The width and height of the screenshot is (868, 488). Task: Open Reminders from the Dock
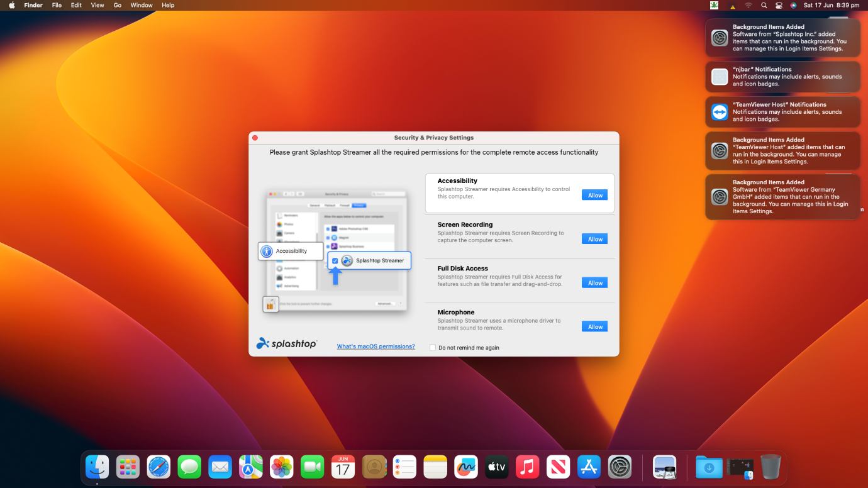tap(404, 467)
